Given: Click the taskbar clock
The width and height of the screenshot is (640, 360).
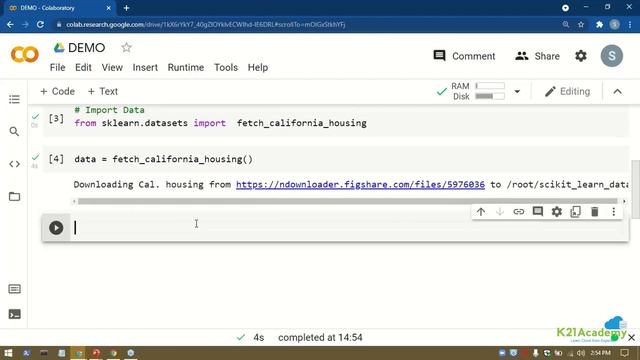Looking at the screenshot, I should (600, 353).
